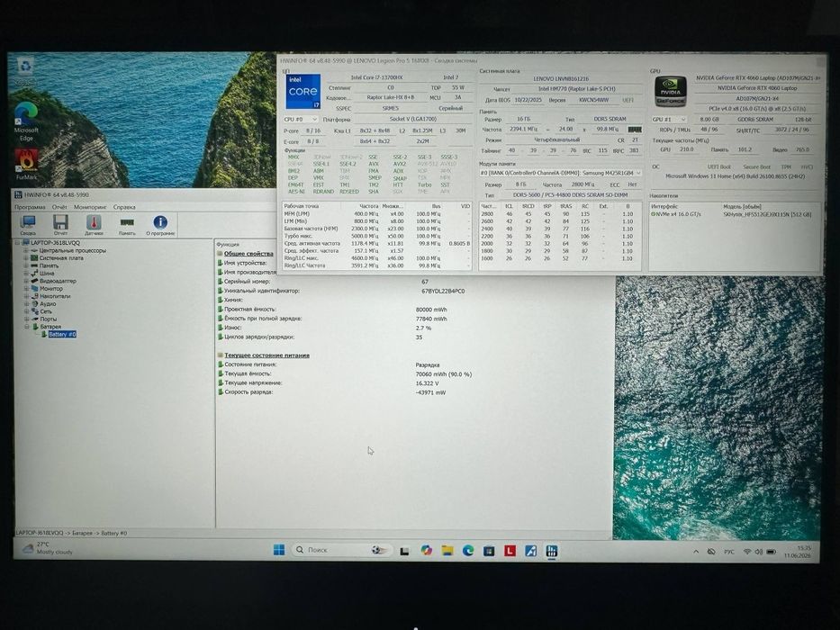The width and height of the screenshot is (840, 630).
Task: Click the Intel Core i7 logo
Action: tap(303, 91)
